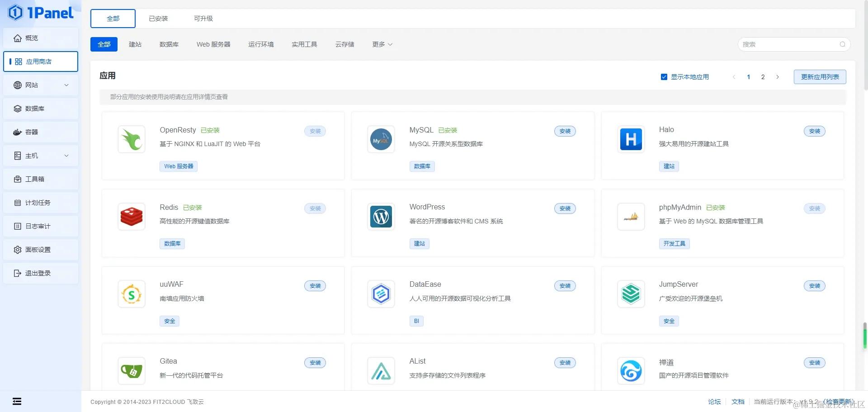Click the 开发工具 tag on phpMyAdmin

coord(675,244)
